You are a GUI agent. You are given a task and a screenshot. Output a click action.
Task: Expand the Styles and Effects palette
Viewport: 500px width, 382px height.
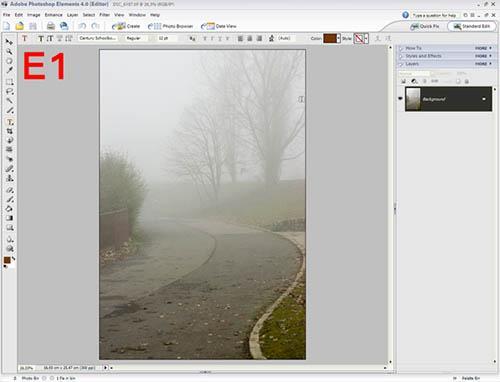point(401,56)
